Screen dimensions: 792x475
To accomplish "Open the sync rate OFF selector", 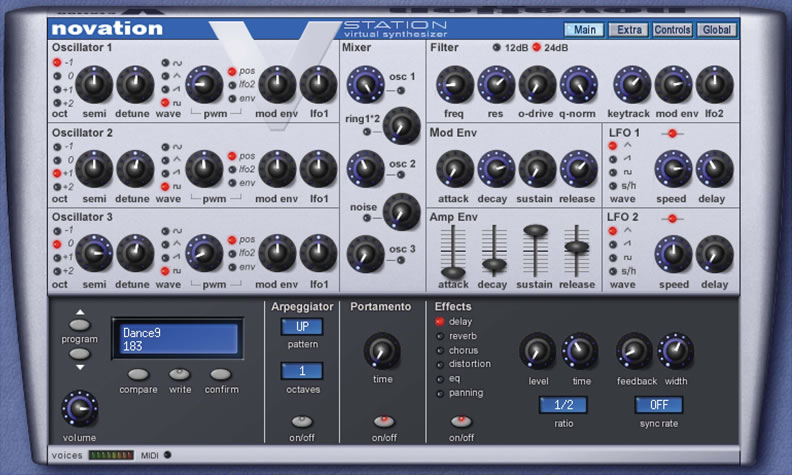I will (x=658, y=405).
